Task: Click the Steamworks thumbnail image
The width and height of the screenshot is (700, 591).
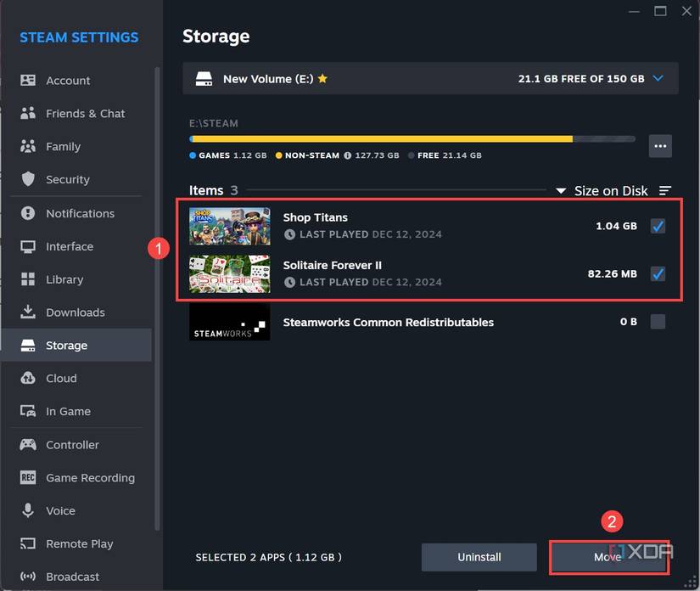Action: (x=229, y=322)
